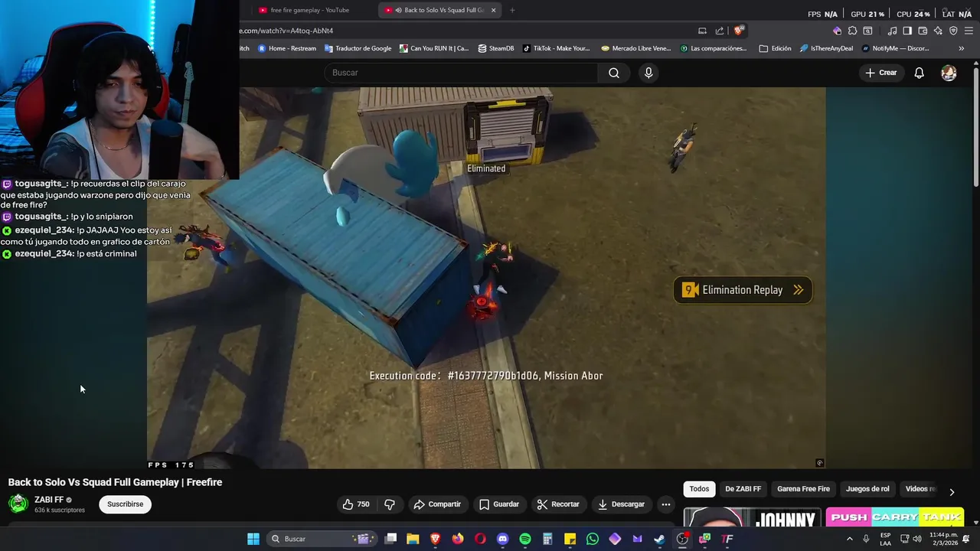Viewport: 980px width, 551px height.
Task: Like the video with 750 likes
Action: coord(356,504)
